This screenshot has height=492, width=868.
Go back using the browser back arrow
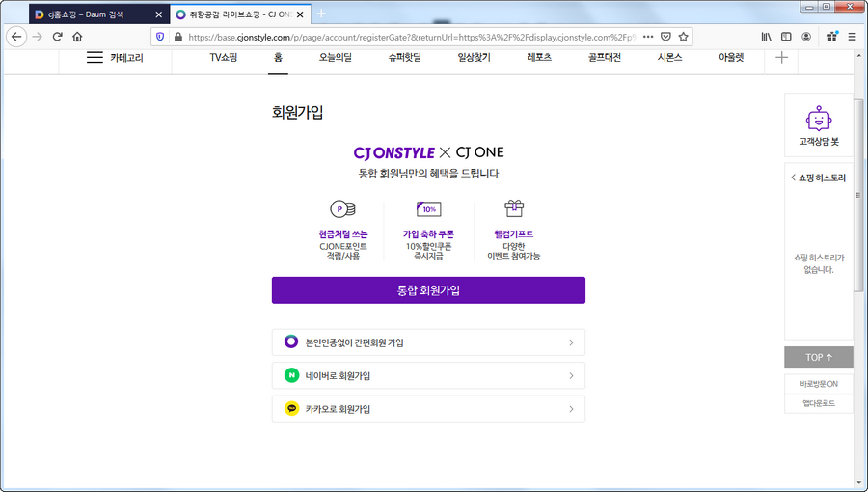click(16, 37)
